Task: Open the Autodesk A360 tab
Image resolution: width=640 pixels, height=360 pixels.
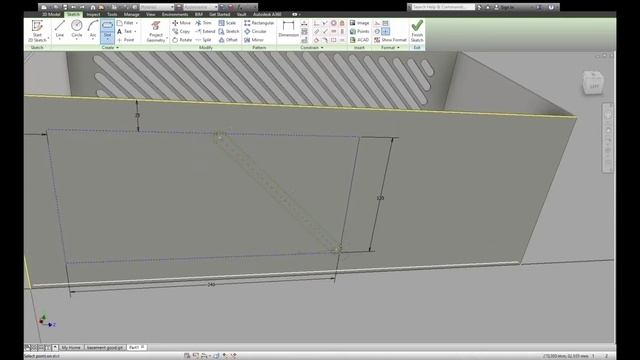Action: tap(267, 14)
